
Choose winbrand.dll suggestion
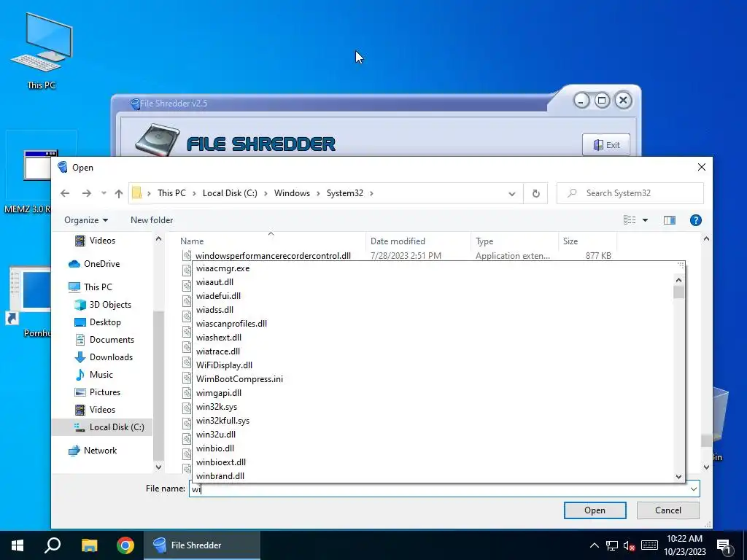pos(220,475)
